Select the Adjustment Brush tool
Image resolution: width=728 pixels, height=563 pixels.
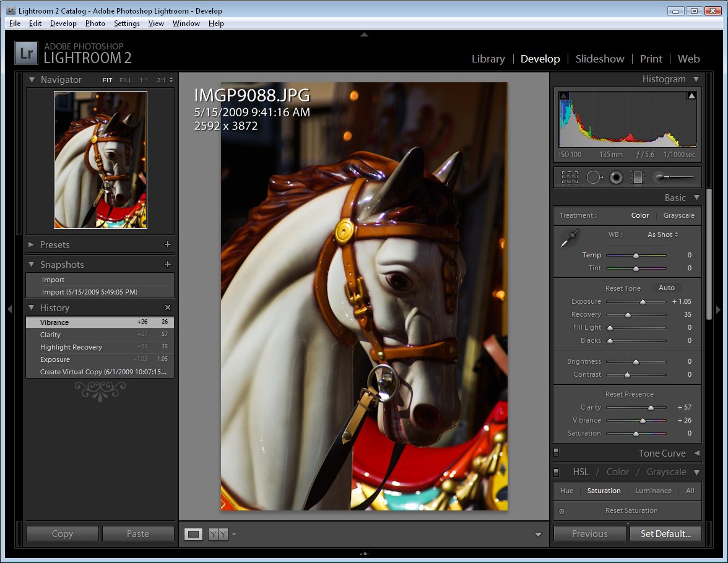point(673,177)
